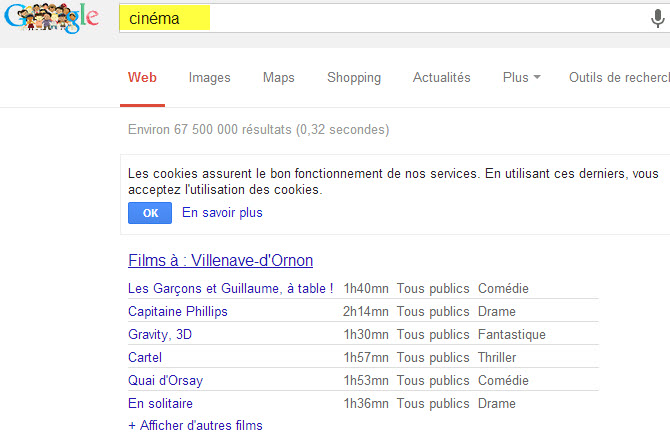Click the 1h53mn duration for Quai d'Orsay
The image size is (670, 442).
[366, 380]
